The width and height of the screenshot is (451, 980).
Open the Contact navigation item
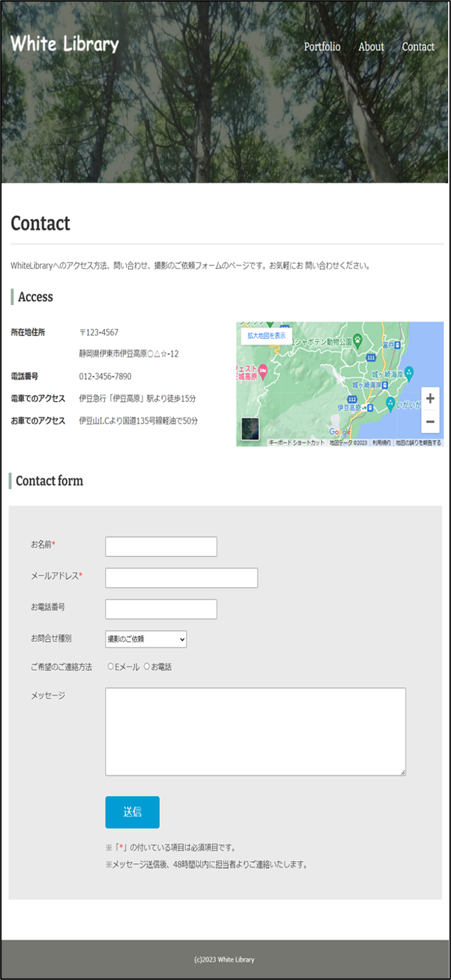coord(418,47)
